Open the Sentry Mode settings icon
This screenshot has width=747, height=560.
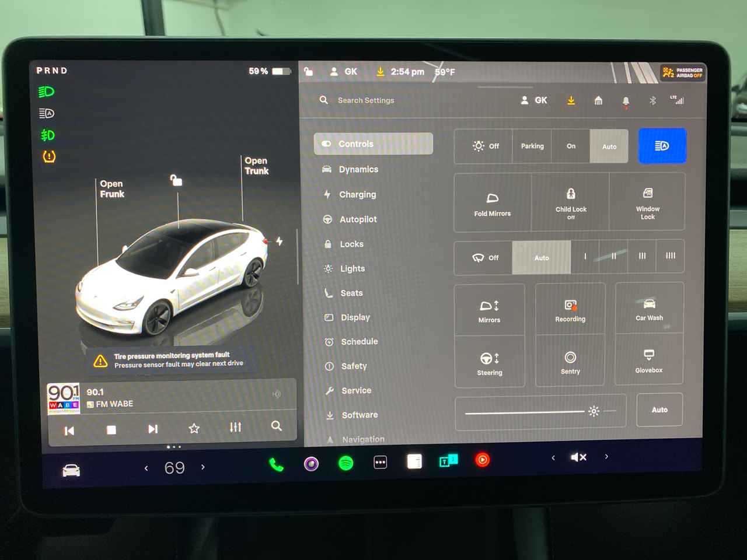click(570, 362)
